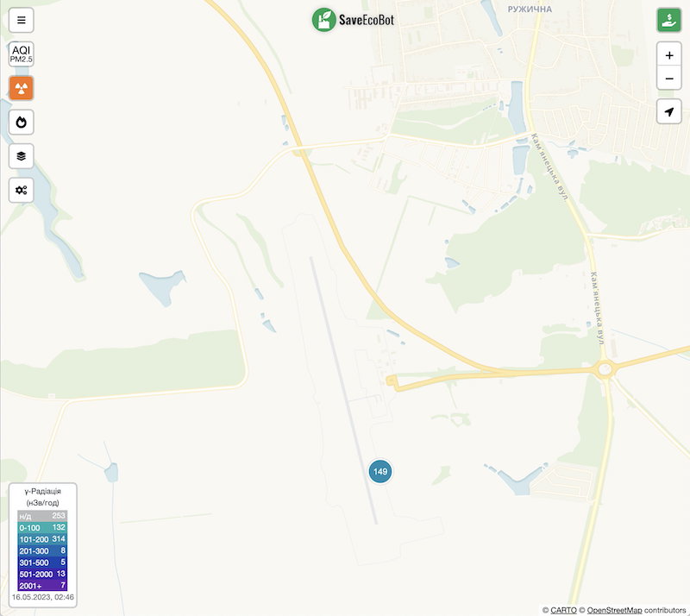690x616 pixels.
Task: Locate me with arrow button
Action: (669, 111)
